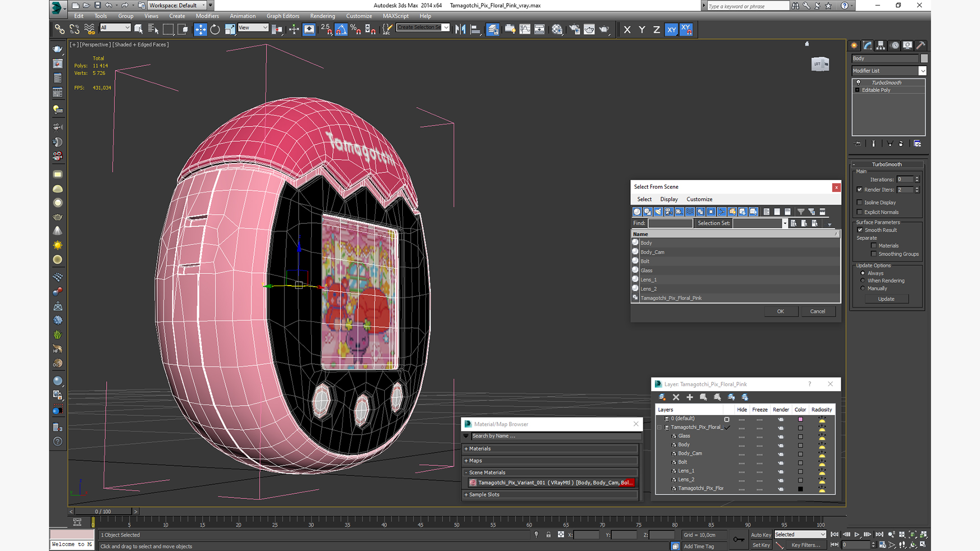980x551 pixels.
Task: Click OK in Select From Scene dialog
Action: pyautogui.click(x=781, y=311)
